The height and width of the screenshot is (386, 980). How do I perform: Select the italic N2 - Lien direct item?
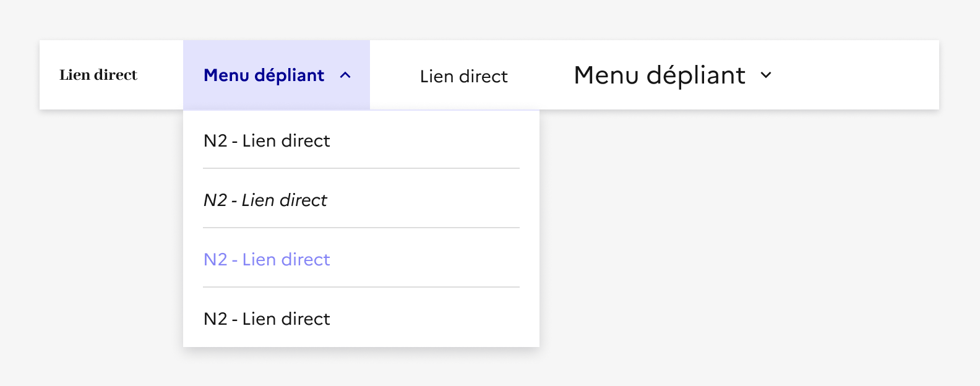point(265,200)
